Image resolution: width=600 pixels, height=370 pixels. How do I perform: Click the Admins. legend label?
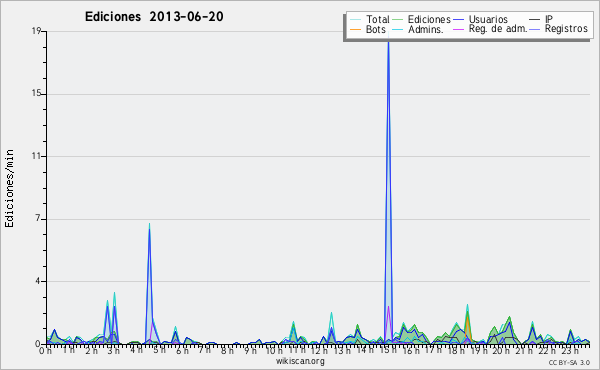point(426,29)
